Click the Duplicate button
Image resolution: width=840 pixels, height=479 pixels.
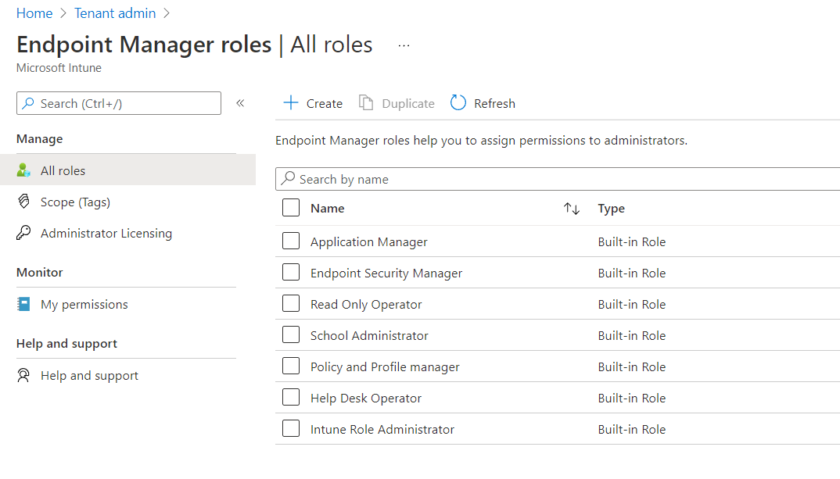click(x=396, y=103)
